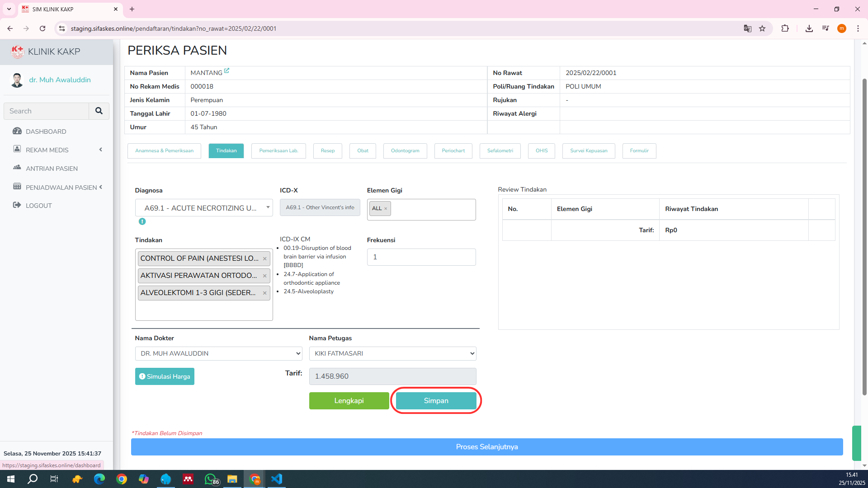868x488 pixels.
Task: Open Antrian Pasien sidebar item
Action: [x=52, y=169]
